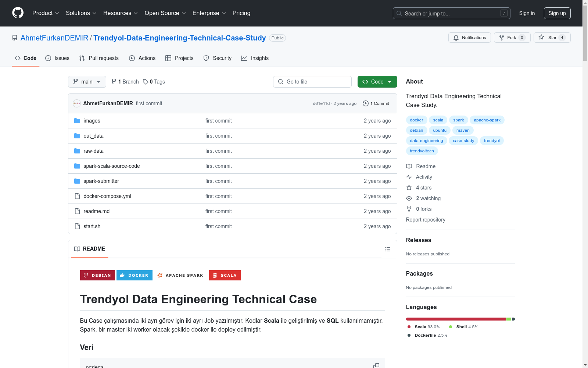Click the docker-compose.yml file icon
This screenshot has width=588, height=368.
[x=77, y=196]
